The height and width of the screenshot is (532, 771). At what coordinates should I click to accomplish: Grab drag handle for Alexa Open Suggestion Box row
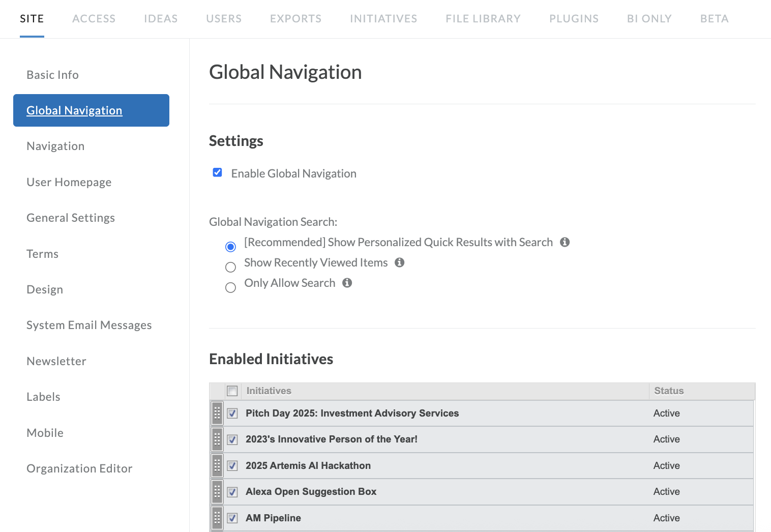point(217,492)
